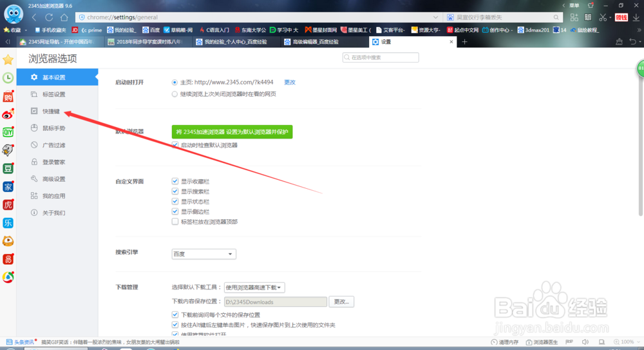The height and width of the screenshot is (350, 644).
Task: Open the 高级设置 settings section
Action: click(57, 179)
